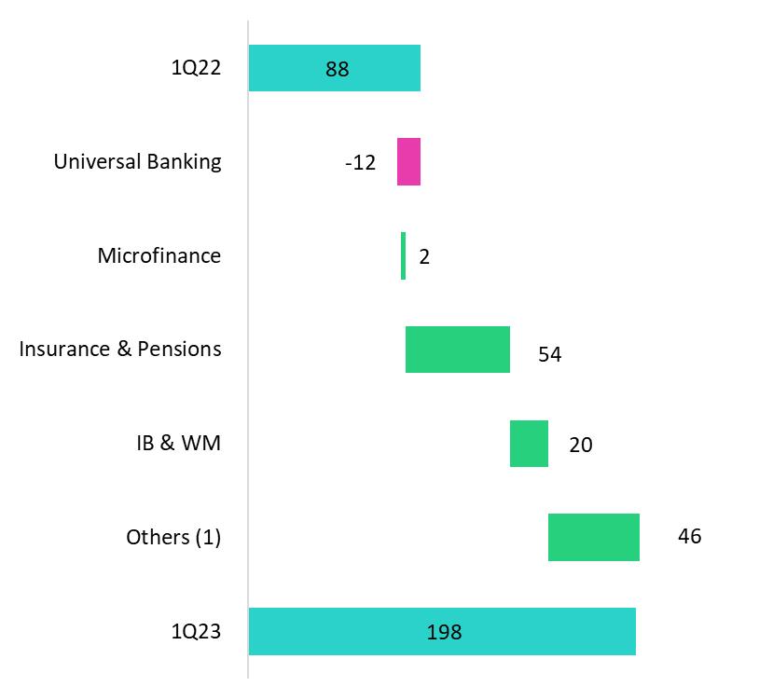
Task: Select the data label showing 54
Action: (549, 355)
